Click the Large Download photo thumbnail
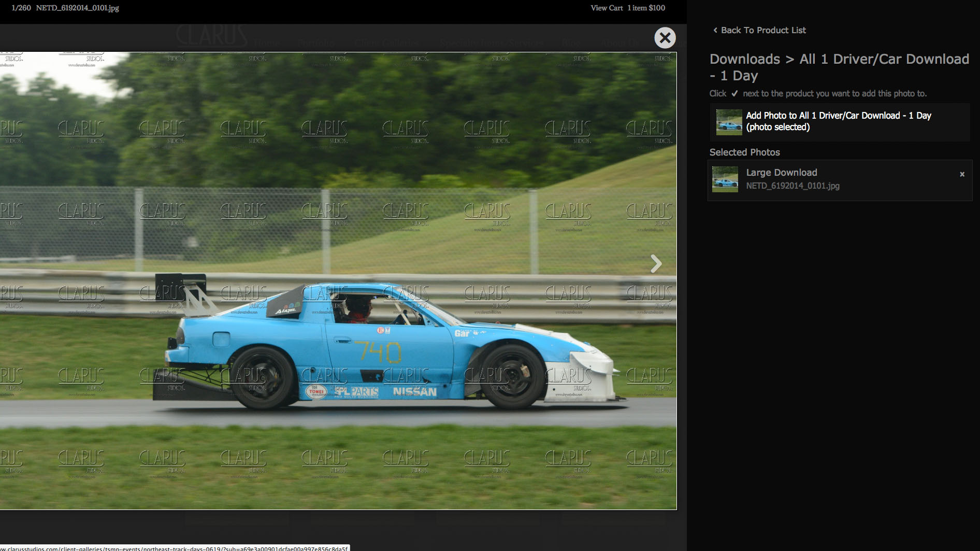This screenshot has height=551, width=980. click(x=725, y=179)
